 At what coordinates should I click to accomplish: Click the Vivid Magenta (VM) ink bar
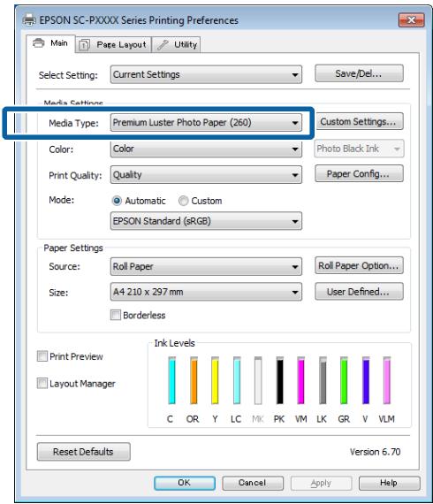pos(301,380)
